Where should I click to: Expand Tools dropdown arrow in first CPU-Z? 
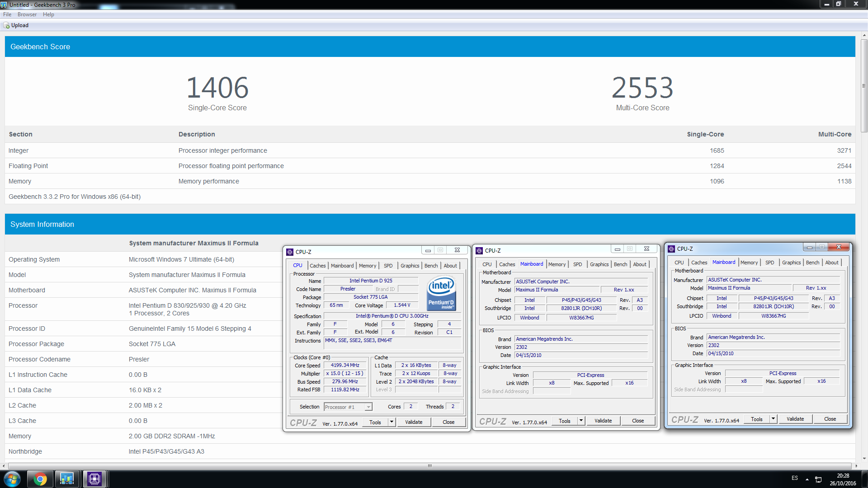[x=392, y=422]
